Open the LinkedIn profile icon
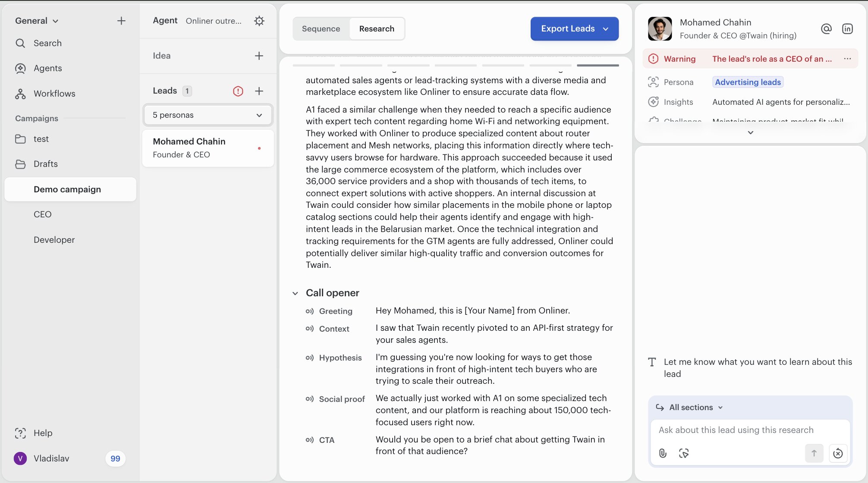Image resolution: width=868 pixels, height=483 pixels. click(847, 29)
